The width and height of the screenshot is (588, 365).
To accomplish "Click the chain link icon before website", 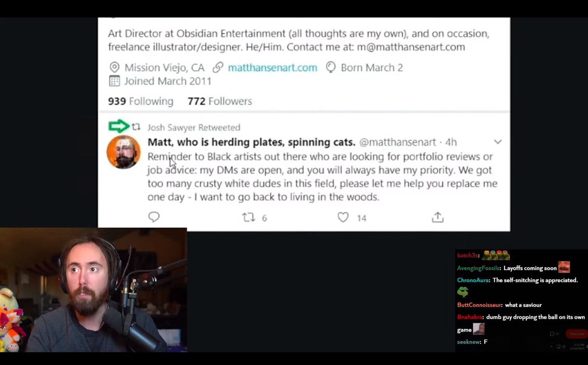I will (x=218, y=67).
